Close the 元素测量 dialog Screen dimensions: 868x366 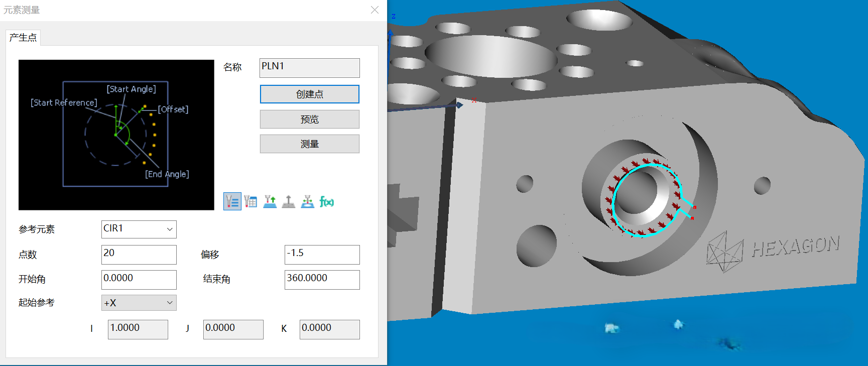tap(375, 10)
